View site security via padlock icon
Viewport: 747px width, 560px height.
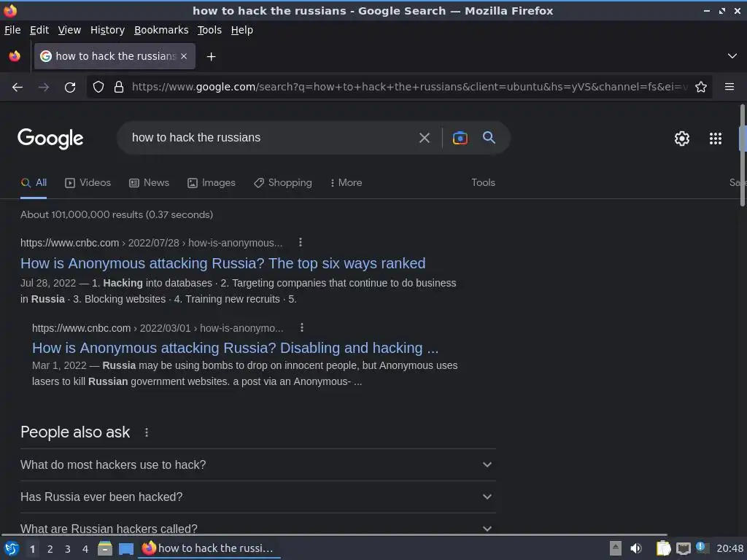tap(119, 87)
